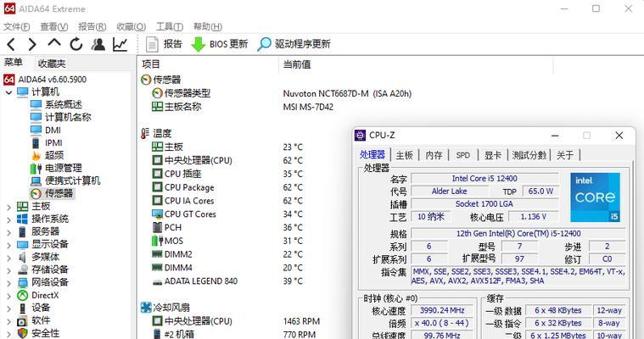Select 电源管理 power management icon item
The width and height of the screenshot is (644, 339).
click(x=56, y=168)
